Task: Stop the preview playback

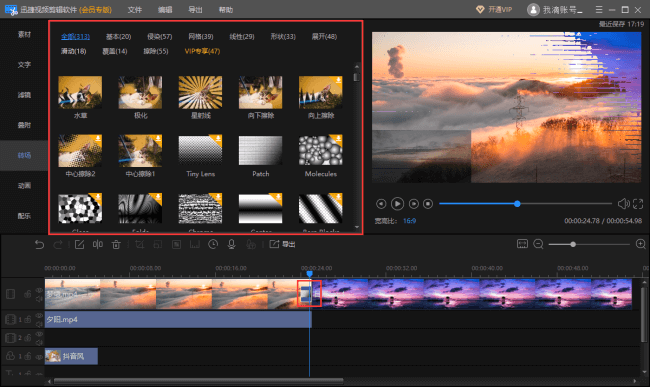Action: click(428, 204)
